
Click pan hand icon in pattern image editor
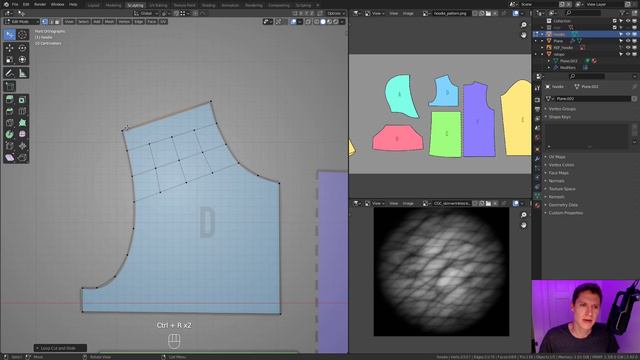point(524,35)
